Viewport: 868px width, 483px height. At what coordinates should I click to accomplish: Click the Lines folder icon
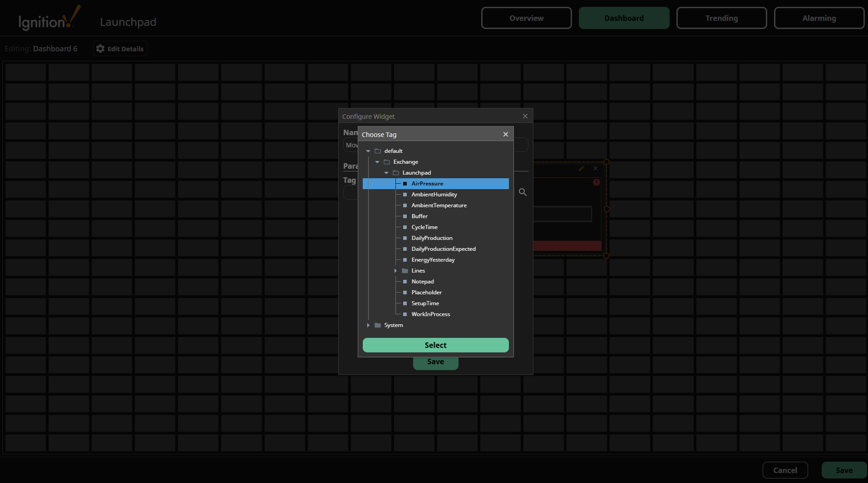point(405,270)
